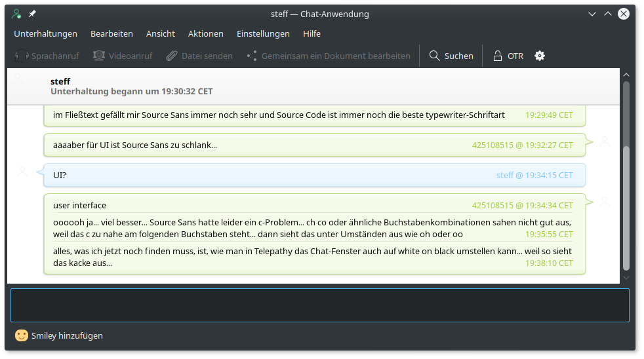This screenshot has height=359, width=644.
Task: Click the timestamp '425108515 @ 19:34:34 CET'
Action: pyautogui.click(x=523, y=205)
